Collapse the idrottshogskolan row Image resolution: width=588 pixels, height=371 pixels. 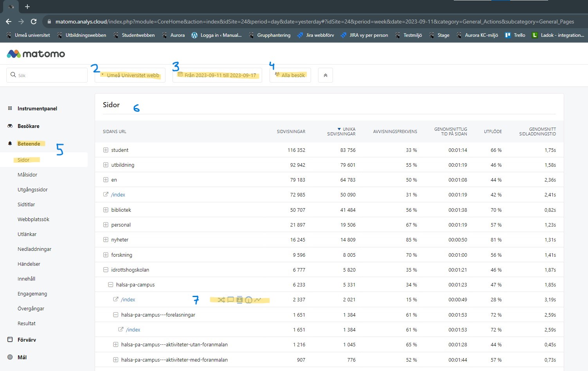tap(106, 270)
